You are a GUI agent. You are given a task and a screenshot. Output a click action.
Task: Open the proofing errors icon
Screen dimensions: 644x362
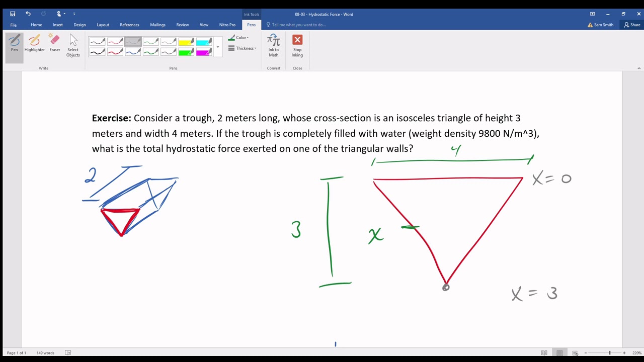[68, 353]
